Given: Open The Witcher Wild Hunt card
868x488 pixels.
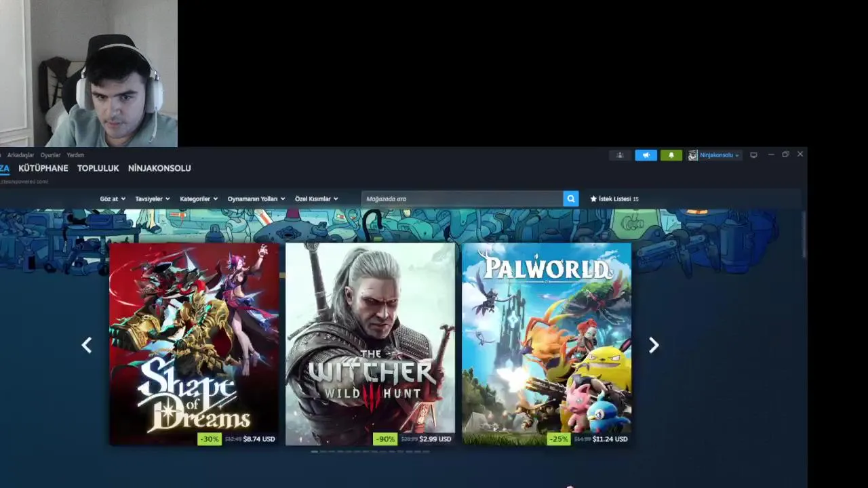Looking at the screenshot, I should [370, 344].
